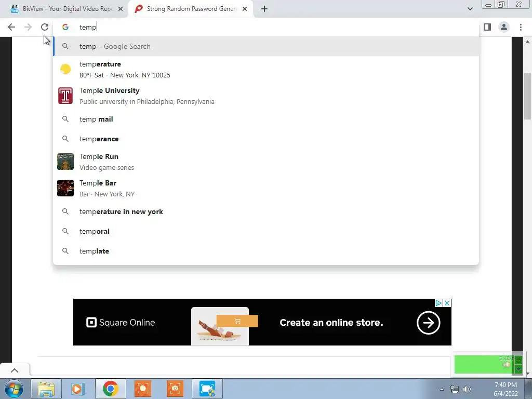Click the arrow button on Square Online ad

pyautogui.click(x=428, y=323)
